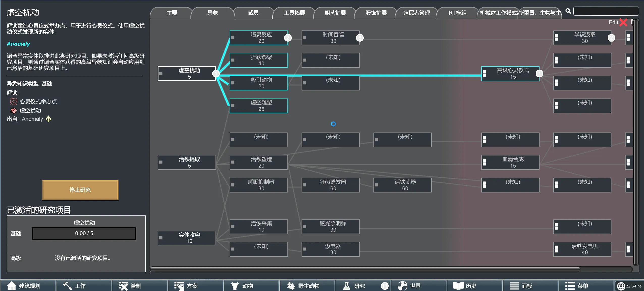Viewport: 644px width, 291px height.
Task: Click the 工作 hammer icon
Action: click(67, 286)
